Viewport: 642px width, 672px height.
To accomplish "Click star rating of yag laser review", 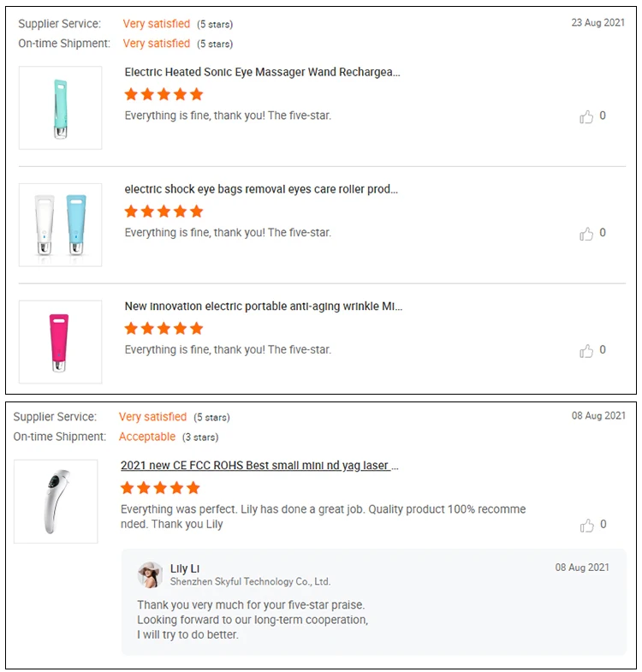I will pyautogui.click(x=160, y=488).
